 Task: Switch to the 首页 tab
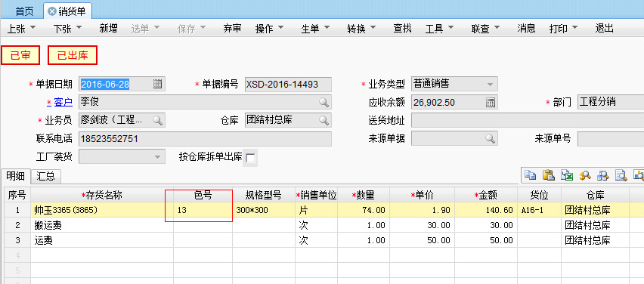25,11
